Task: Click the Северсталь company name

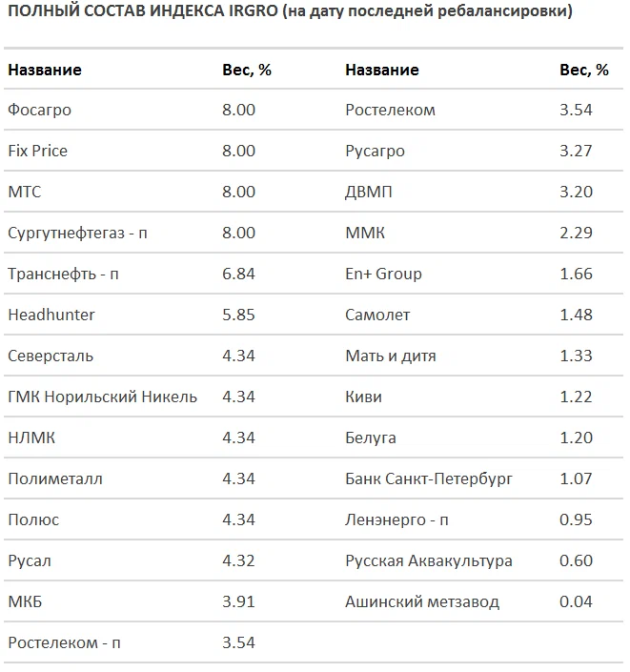Action: (51, 356)
